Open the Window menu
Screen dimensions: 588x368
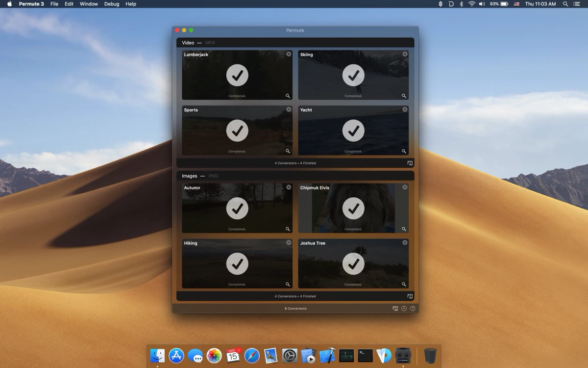(x=89, y=4)
